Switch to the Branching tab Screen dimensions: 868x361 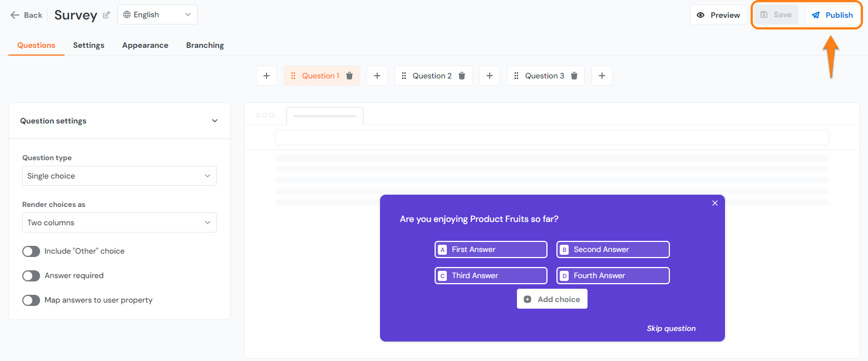tap(205, 45)
